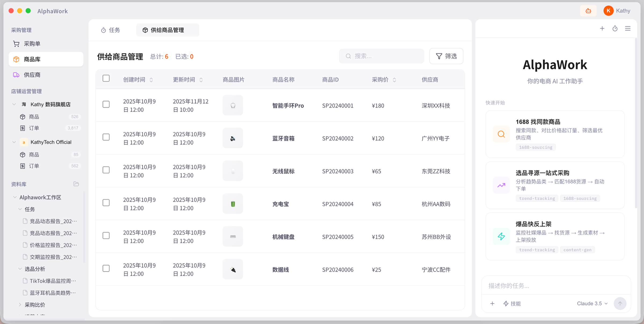The image size is (644, 324).
Task: Open the 技能 skills picker
Action: click(x=512, y=304)
